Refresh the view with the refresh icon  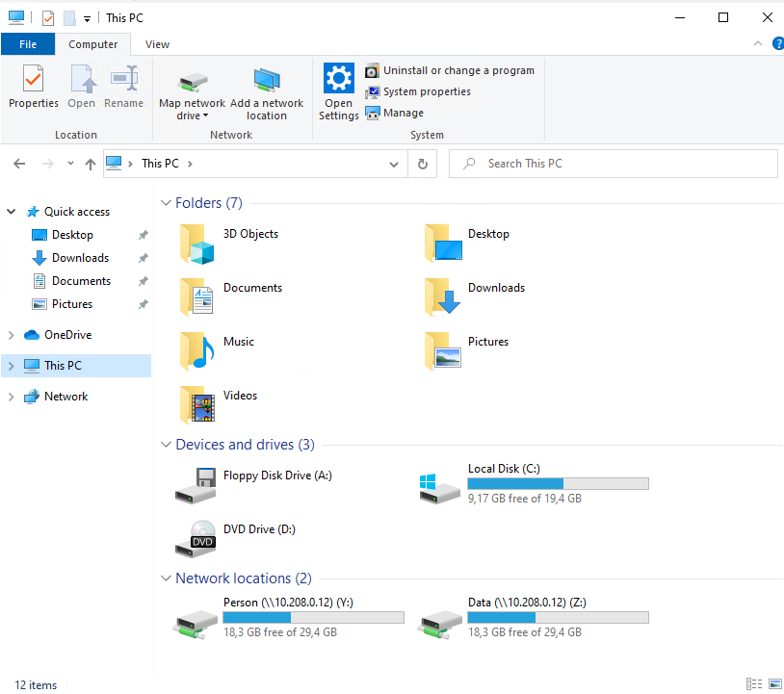point(422,163)
